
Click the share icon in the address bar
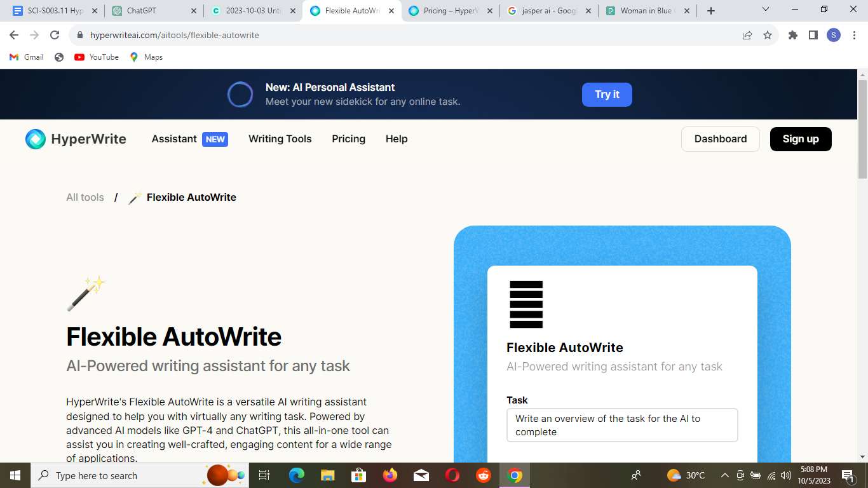point(747,35)
